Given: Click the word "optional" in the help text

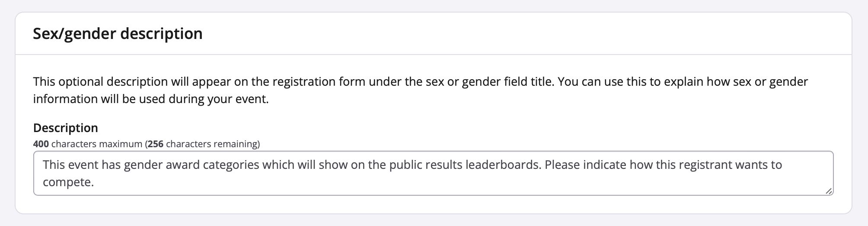Looking at the screenshot, I should coord(81,82).
